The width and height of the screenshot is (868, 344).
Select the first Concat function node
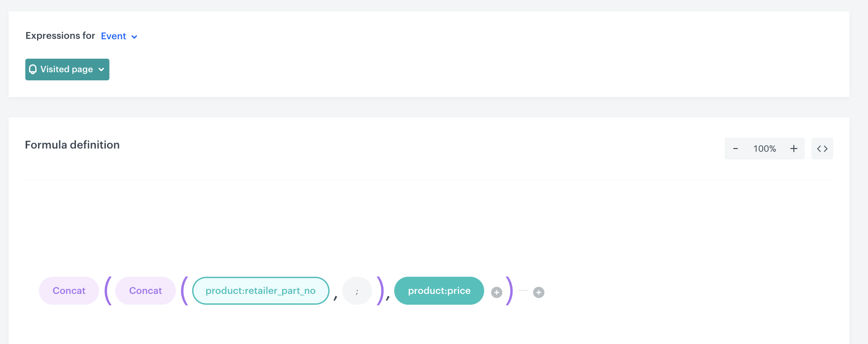[69, 291]
